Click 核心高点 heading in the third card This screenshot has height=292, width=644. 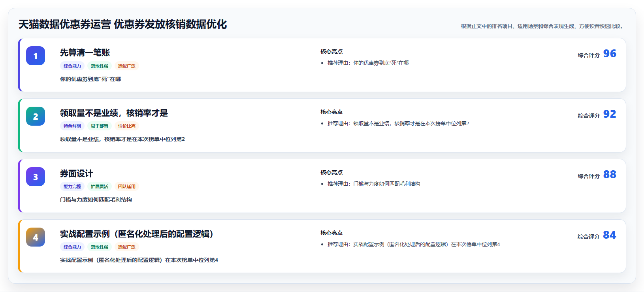[331, 172]
